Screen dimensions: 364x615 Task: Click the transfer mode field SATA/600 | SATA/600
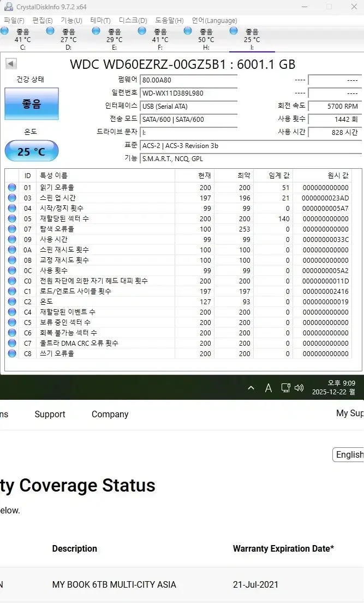coord(188,119)
